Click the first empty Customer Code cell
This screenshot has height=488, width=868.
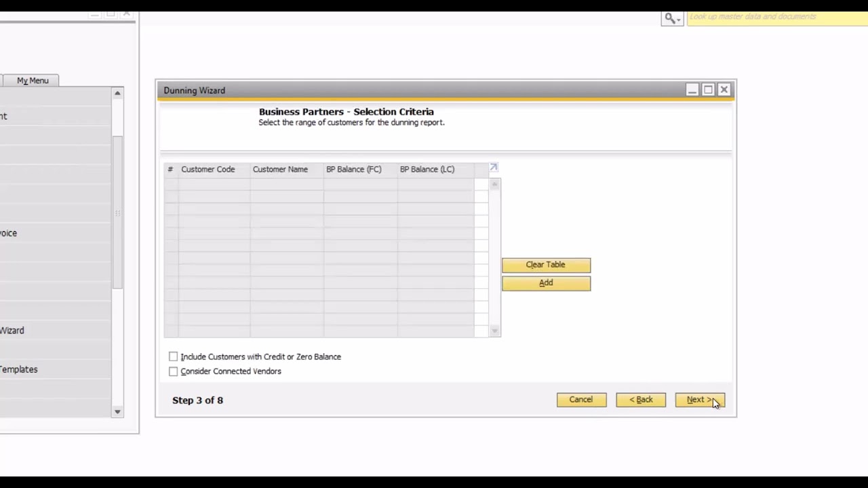click(214, 184)
